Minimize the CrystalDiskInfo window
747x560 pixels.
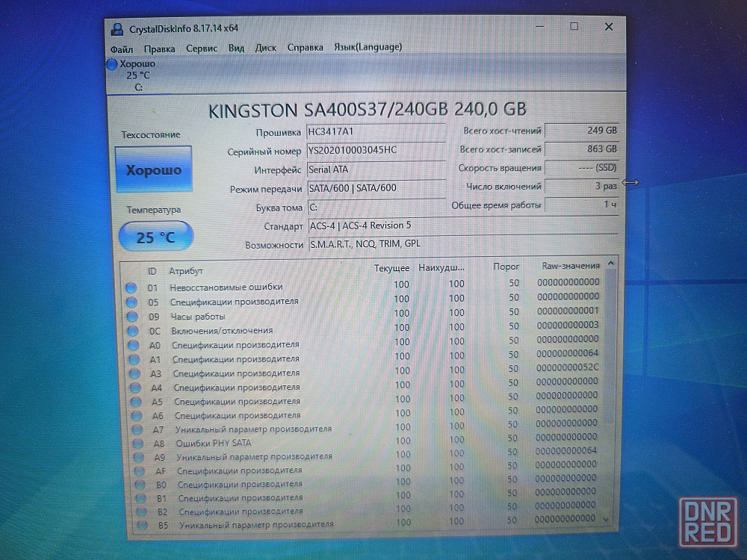(x=539, y=27)
